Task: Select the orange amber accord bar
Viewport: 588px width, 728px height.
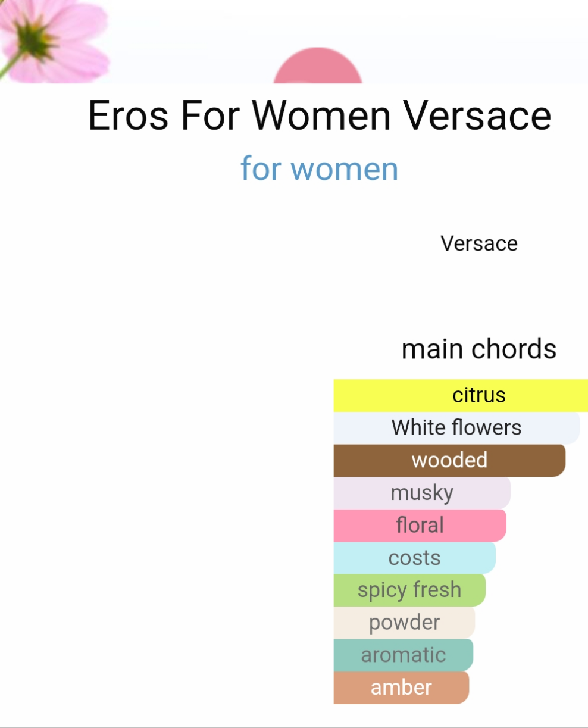Action: (x=401, y=688)
